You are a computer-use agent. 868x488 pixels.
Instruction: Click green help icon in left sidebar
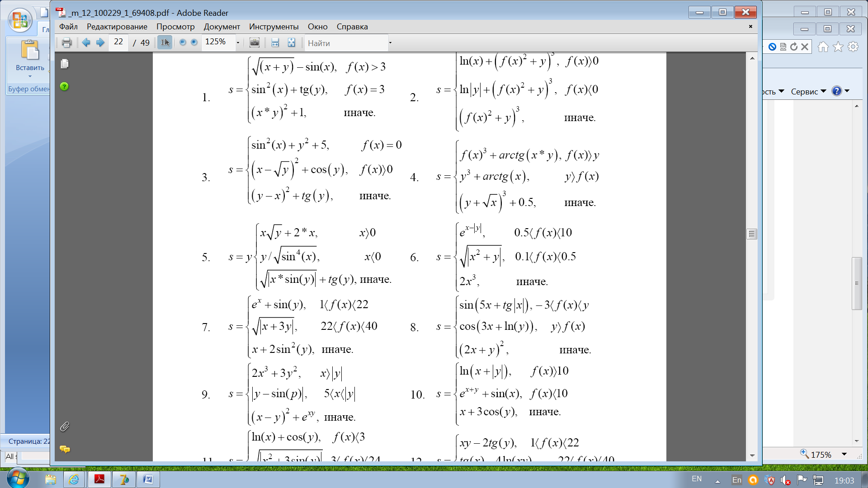(x=64, y=86)
